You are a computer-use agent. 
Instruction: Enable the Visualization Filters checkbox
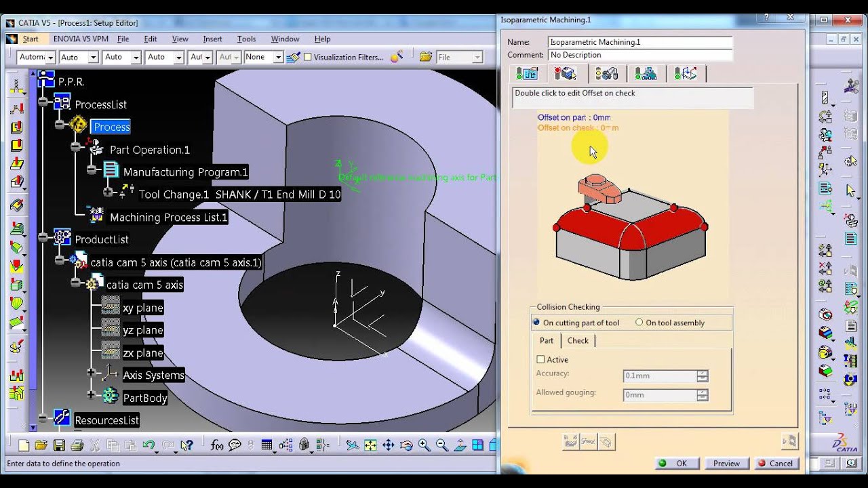(x=307, y=57)
